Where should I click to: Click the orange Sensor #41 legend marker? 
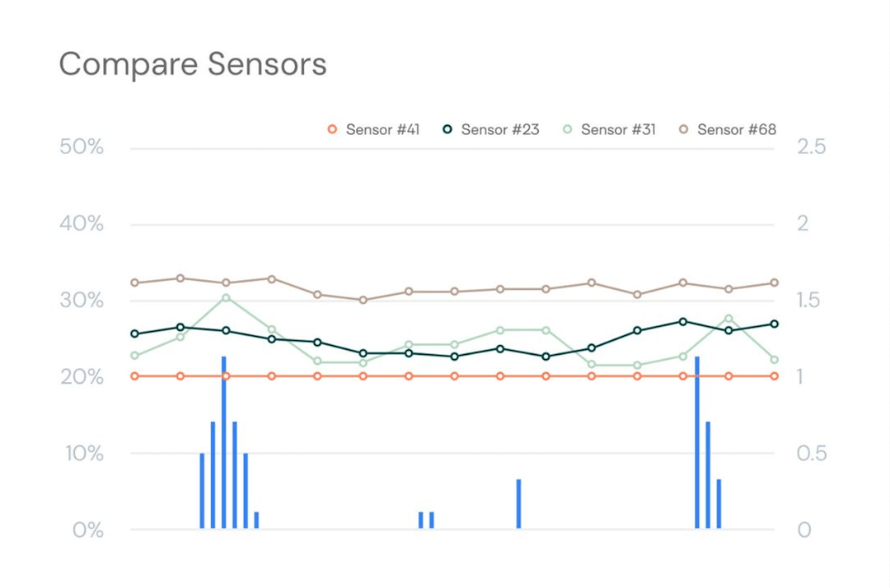click(332, 129)
